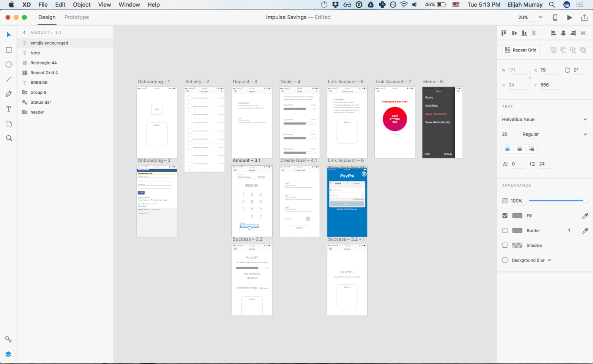This screenshot has width=593, height=364.
Task: Select the Line tool
Action: (x=9, y=79)
